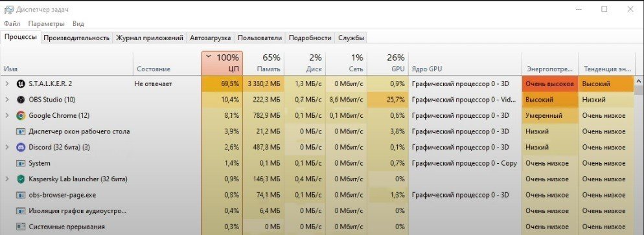Open the Параметры menu
644x235 pixels.
point(47,24)
